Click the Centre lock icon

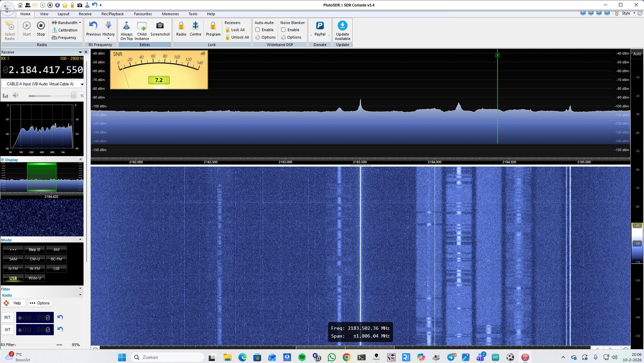coord(195,26)
